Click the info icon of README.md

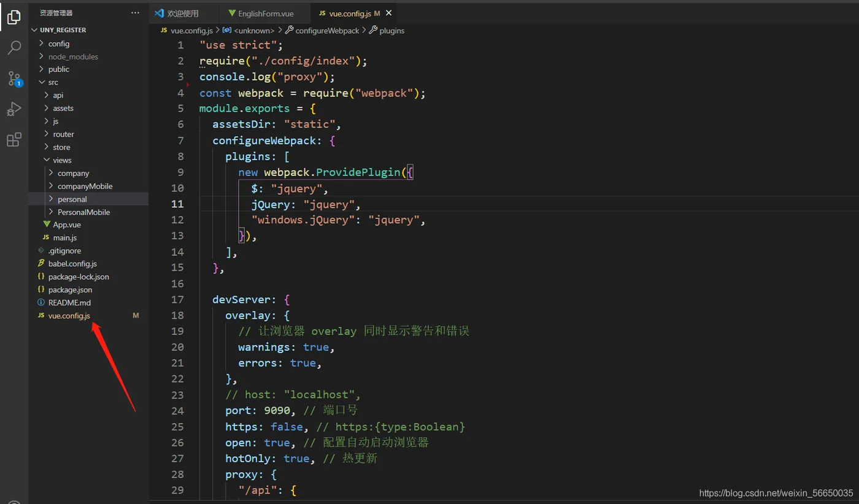point(41,302)
